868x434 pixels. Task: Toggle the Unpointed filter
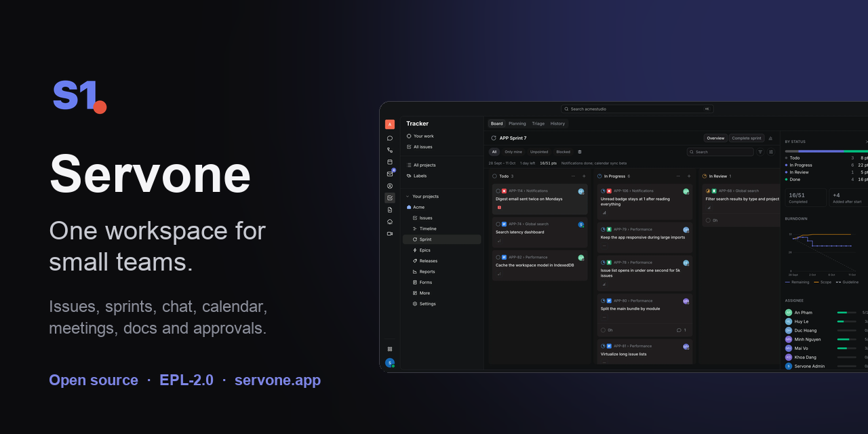pos(539,152)
